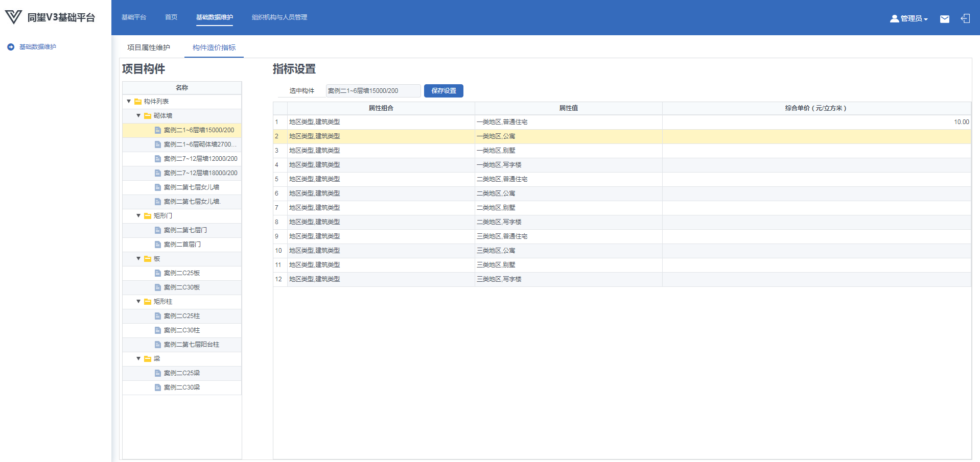This screenshot has width=980, height=462.
Task: Click 二类地区,别墅 value cell
Action: tap(569, 208)
